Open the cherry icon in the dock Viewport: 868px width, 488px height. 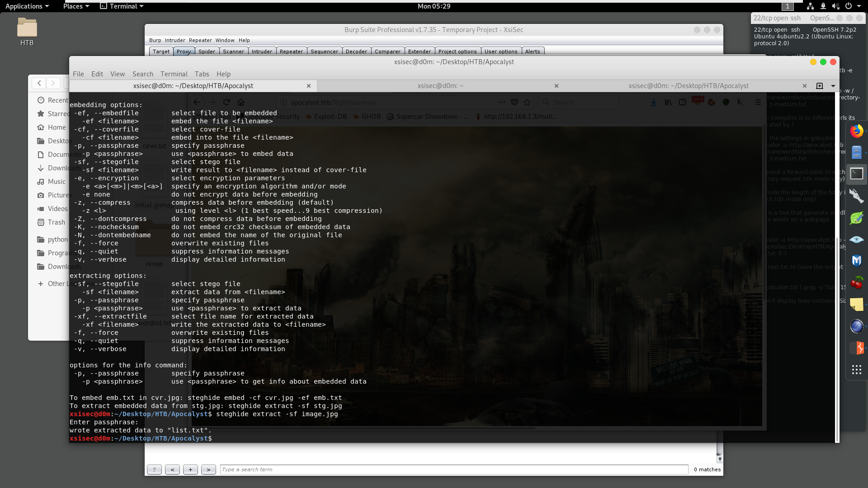(856, 283)
